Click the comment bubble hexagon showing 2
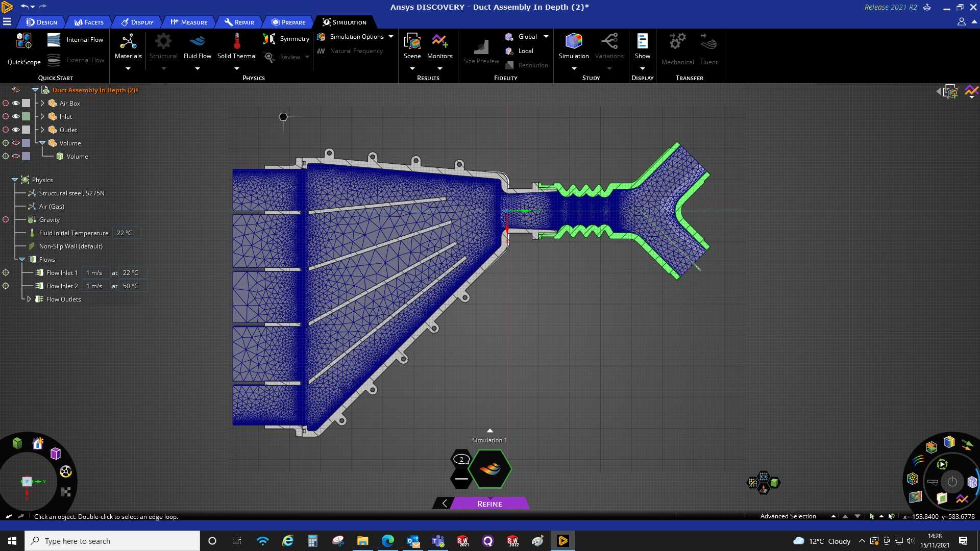980x551 pixels. point(461,459)
